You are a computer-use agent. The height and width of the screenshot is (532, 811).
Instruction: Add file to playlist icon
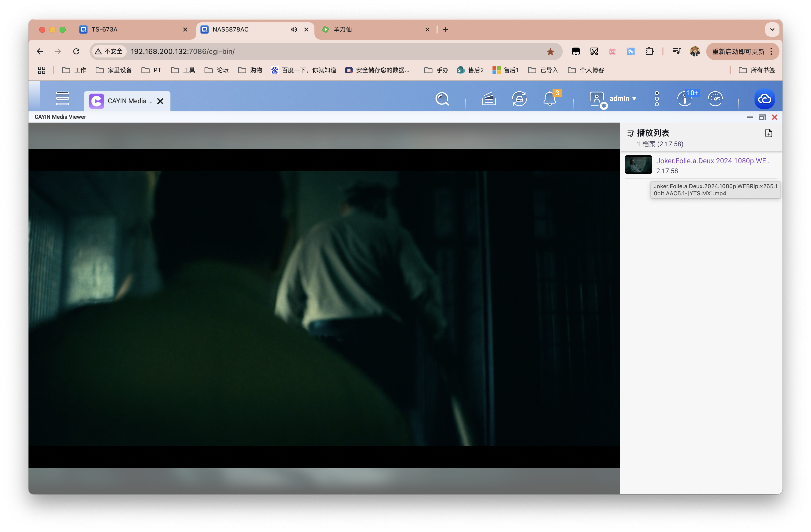(769, 133)
